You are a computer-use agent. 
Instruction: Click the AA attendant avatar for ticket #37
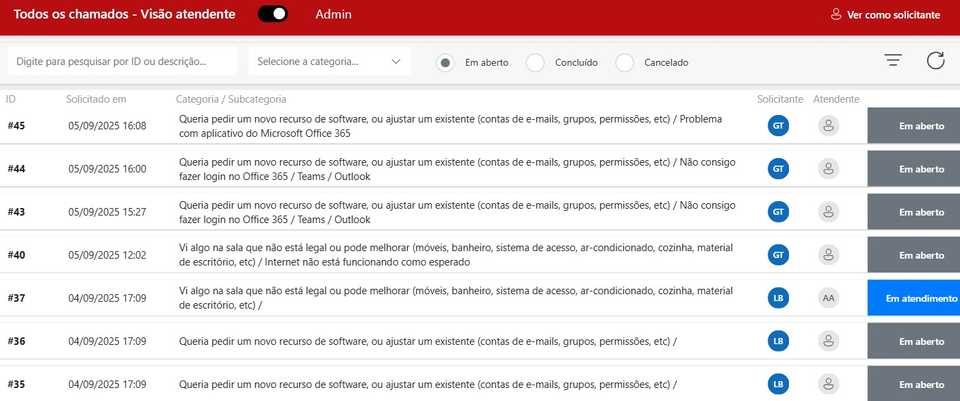click(x=828, y=298)
